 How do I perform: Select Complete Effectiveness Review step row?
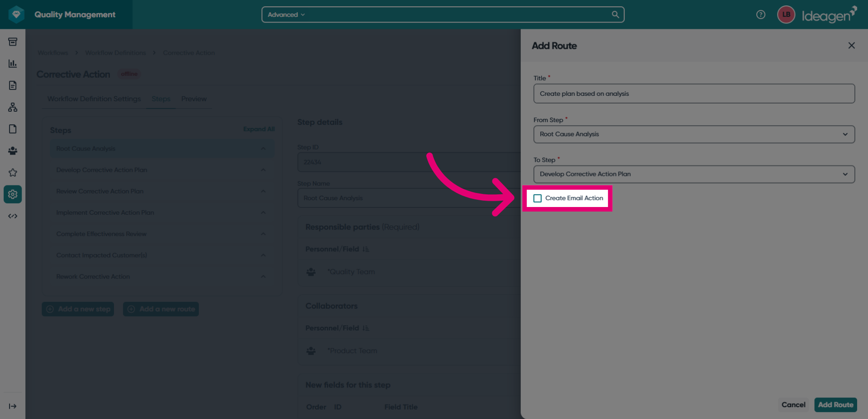[162, 234]
